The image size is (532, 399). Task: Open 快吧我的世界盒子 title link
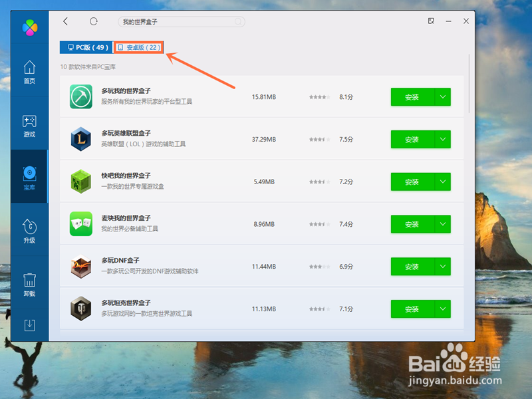click(x=126, y=176)
